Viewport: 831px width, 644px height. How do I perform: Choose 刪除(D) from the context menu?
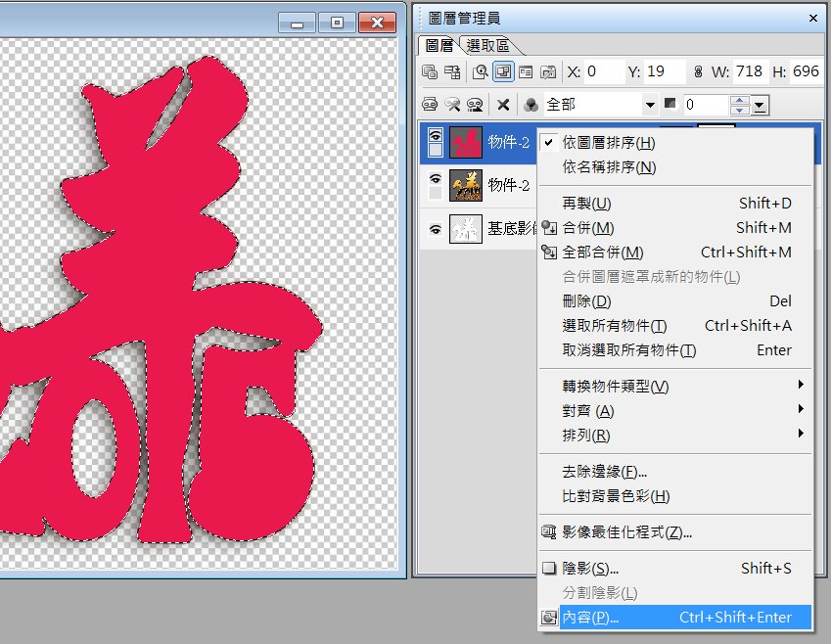coord(675,301)
